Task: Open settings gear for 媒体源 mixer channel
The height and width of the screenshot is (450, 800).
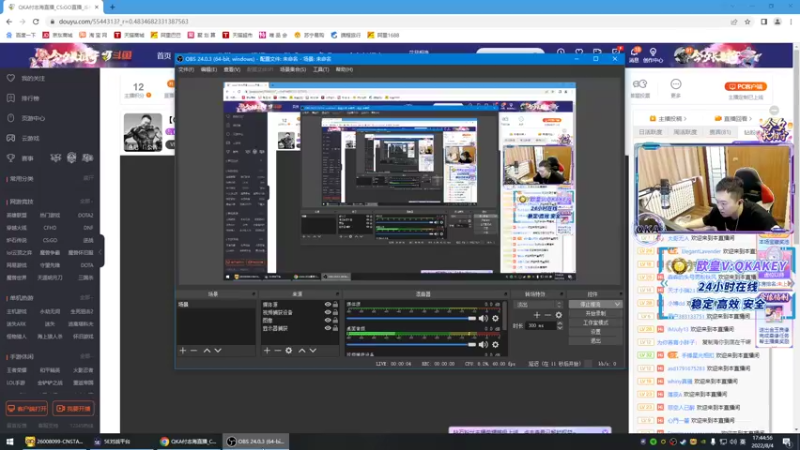Action: pos(495,318)
